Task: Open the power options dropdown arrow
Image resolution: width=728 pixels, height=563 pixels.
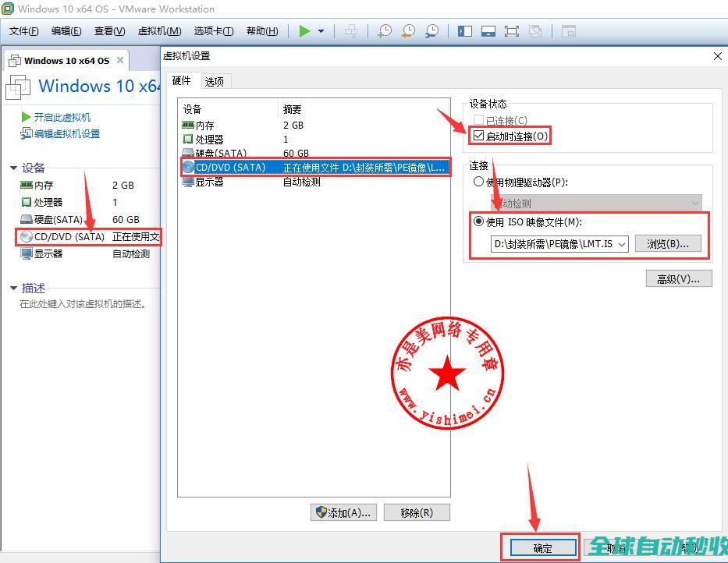Action: (321, 31)
